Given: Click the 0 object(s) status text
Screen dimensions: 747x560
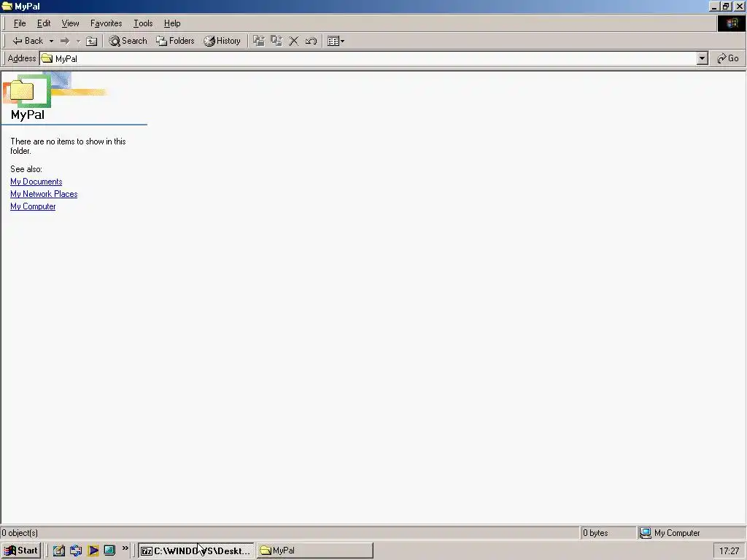Looking at the screenshot, I should pyautogui.click(x=20, y=533).
